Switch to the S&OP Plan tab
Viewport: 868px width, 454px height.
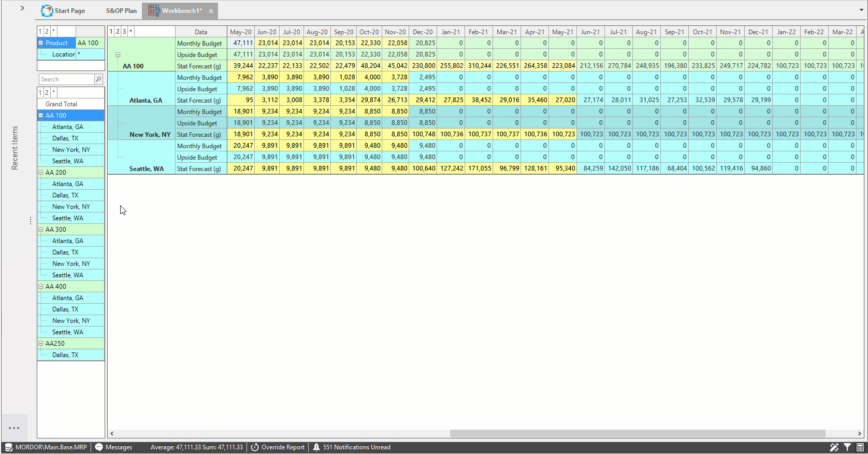pyautogui.click(x=121, y=10)
